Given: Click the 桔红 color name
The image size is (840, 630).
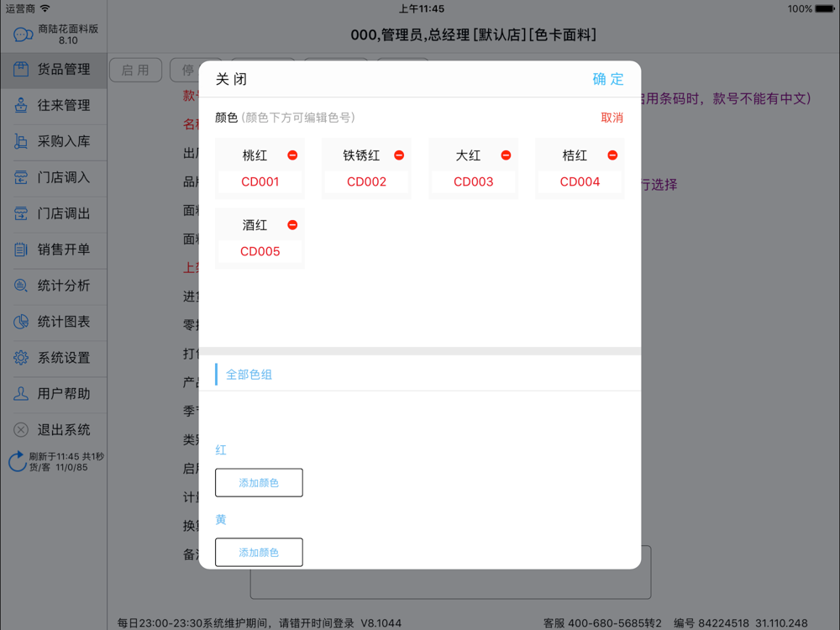Looking at the screenshot, I should tap(575, 155).
